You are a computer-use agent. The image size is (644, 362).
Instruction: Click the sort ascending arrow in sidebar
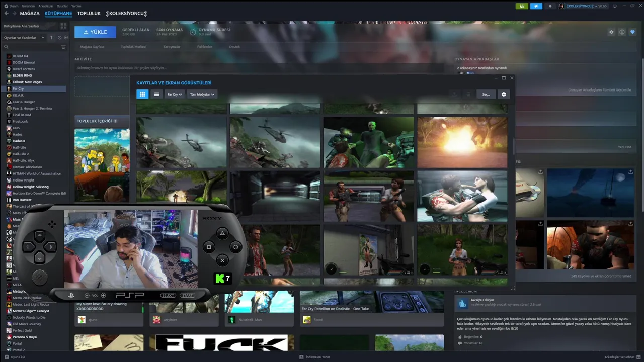tap(51, 38)
